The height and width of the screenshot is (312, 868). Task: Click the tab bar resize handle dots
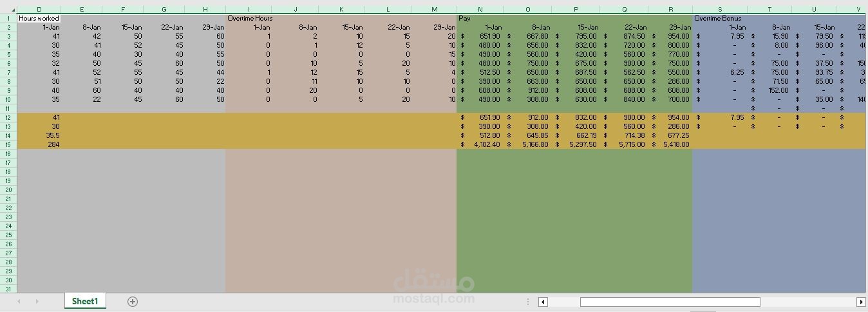[x=528, y=302]
